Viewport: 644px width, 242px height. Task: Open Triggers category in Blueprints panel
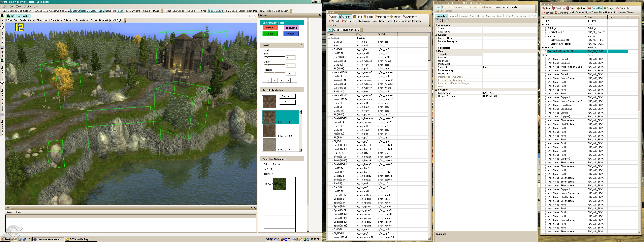395,17
